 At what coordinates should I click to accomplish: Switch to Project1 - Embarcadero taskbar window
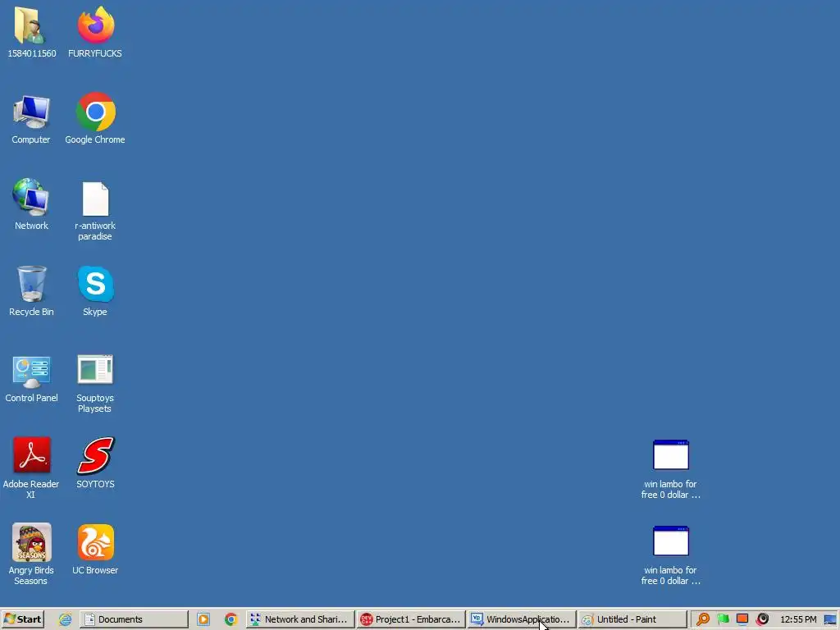tap(411, 619)
